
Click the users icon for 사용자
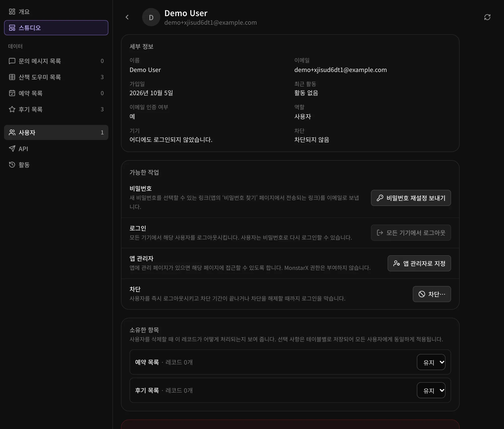(12, 132)
